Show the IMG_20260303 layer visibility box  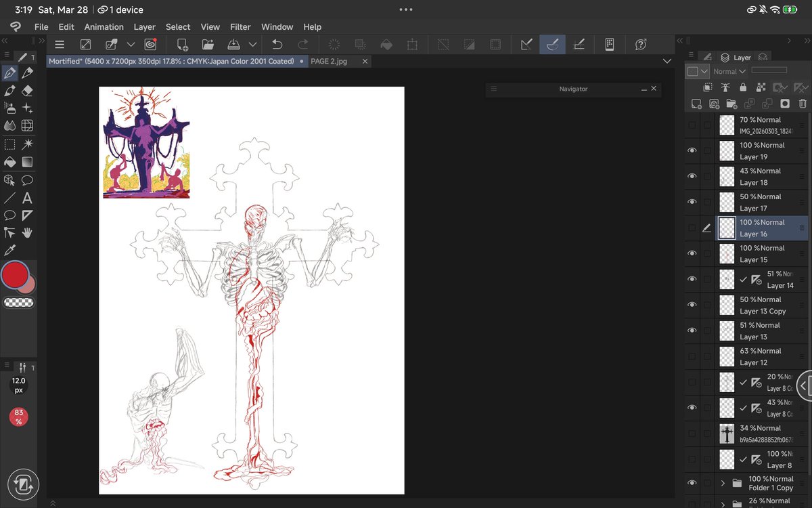point(692,125)
